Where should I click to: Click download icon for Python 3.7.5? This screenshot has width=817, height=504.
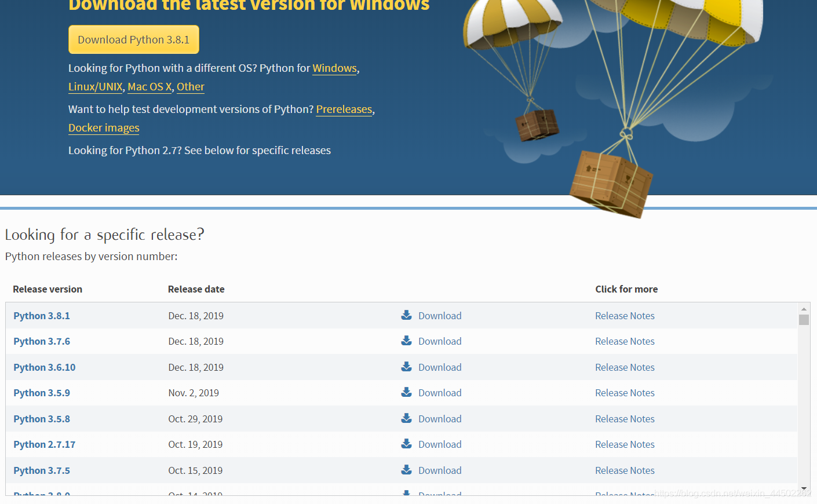tap(407, 470)
